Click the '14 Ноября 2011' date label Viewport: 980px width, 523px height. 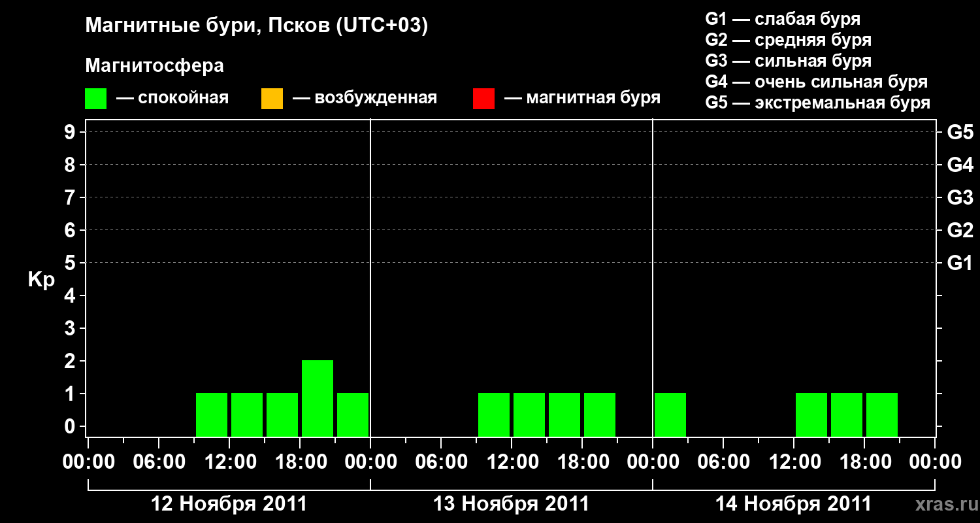[x=794, y=504]
